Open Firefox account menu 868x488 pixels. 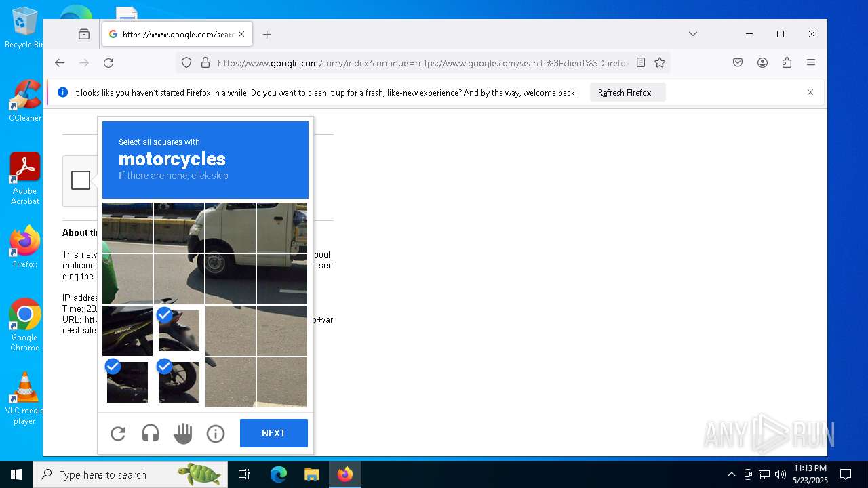[x=762, y=63]
